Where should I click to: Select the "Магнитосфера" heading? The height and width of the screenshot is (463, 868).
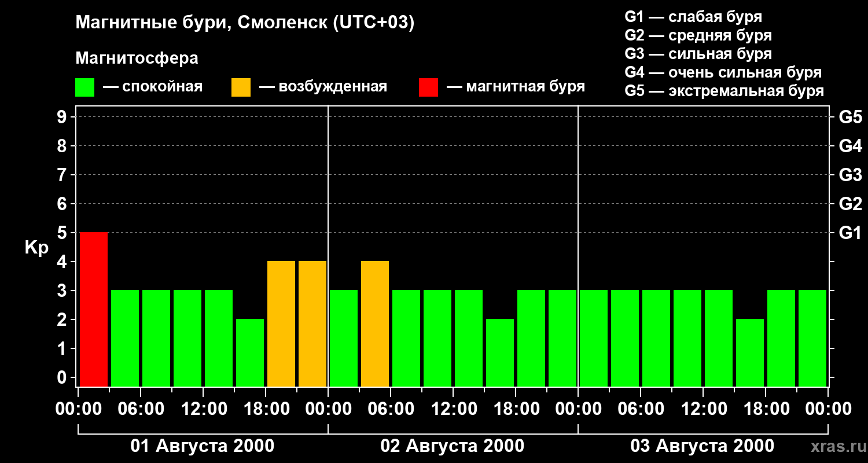[137, 58]
